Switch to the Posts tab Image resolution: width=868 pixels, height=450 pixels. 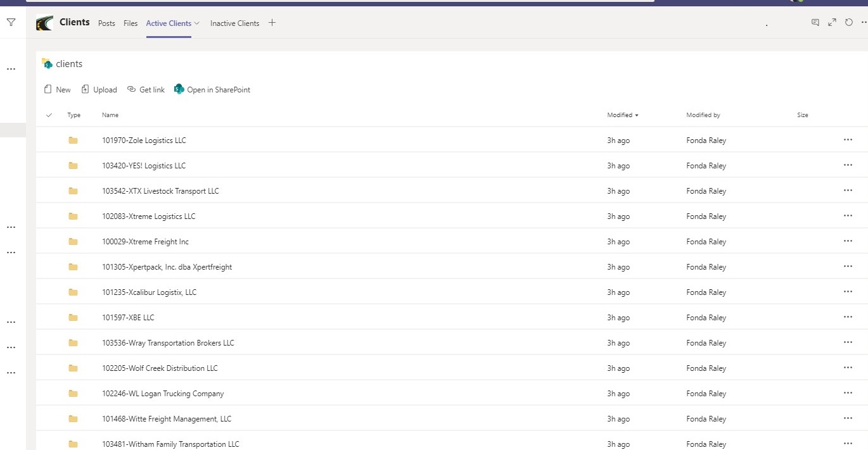pos(106,23)
